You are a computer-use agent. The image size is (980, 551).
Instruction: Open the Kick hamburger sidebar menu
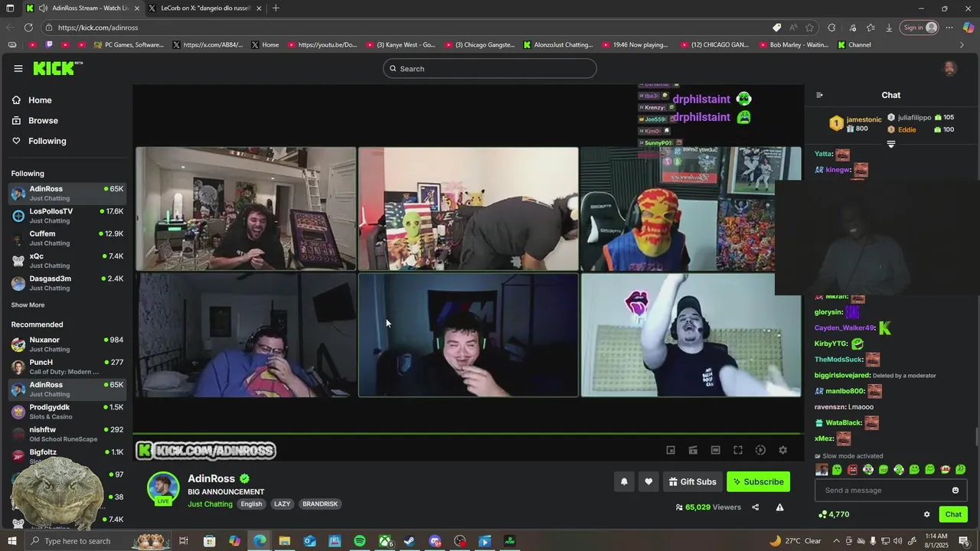(x=18, y=68)
